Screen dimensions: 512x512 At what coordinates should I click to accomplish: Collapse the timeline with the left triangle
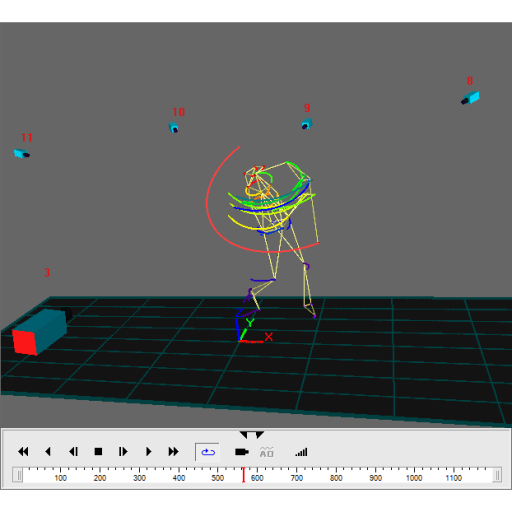tap(244, 435)
